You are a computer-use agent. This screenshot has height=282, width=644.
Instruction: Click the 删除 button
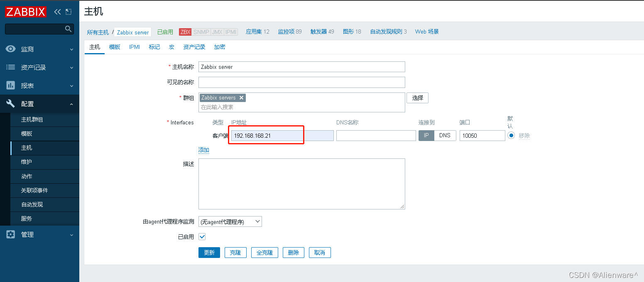[x=294, y=253]
